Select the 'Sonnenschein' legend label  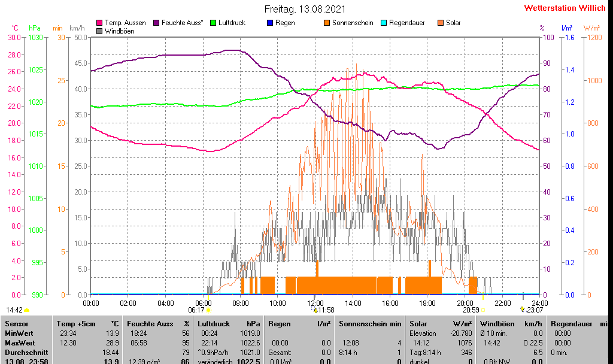(353, 23)
